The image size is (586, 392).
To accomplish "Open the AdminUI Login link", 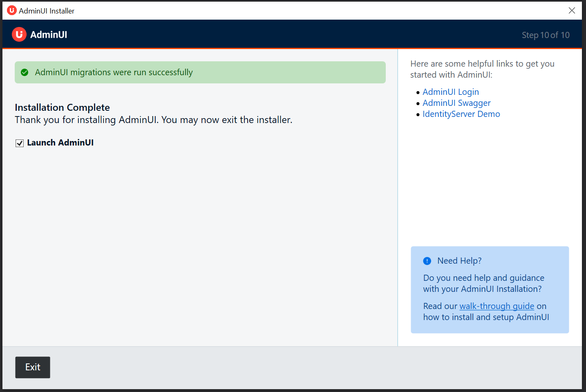I will coord(450,92).
